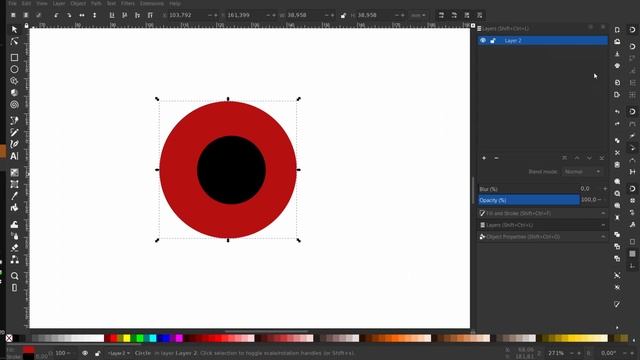Image resolution: width=640 pixels, height=360 pixels.
Task: Open the Layer menu
Action: (59, 3)
